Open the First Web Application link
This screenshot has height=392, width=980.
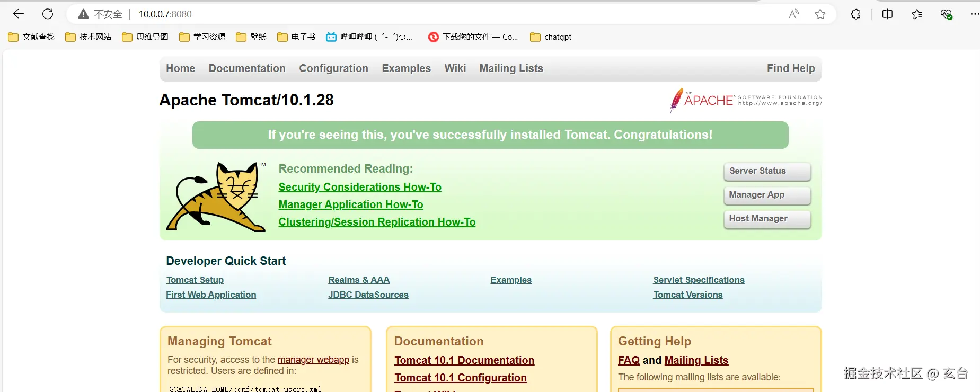[211, 295]
